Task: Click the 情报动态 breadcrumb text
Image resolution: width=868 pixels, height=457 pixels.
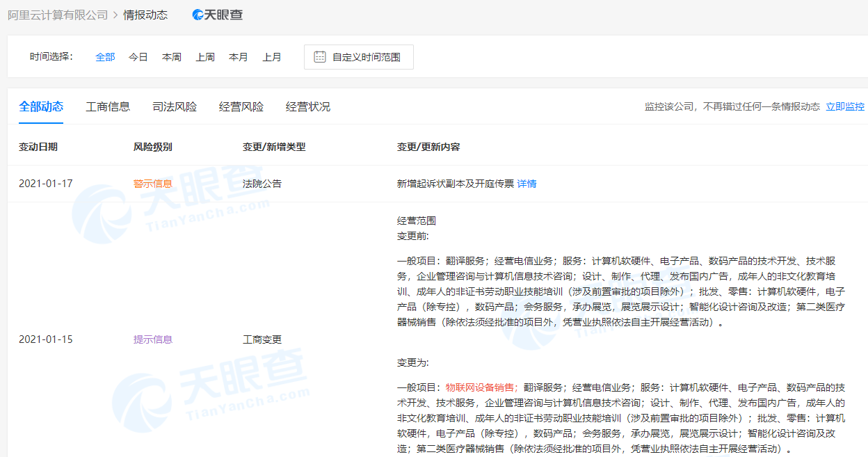Action: [x=145, y=15]
